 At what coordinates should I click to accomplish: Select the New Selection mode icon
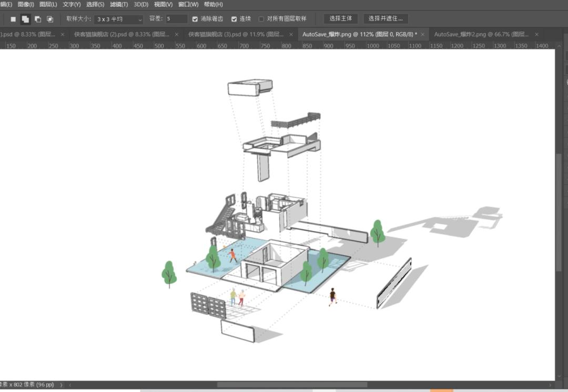tap(14, 19)
